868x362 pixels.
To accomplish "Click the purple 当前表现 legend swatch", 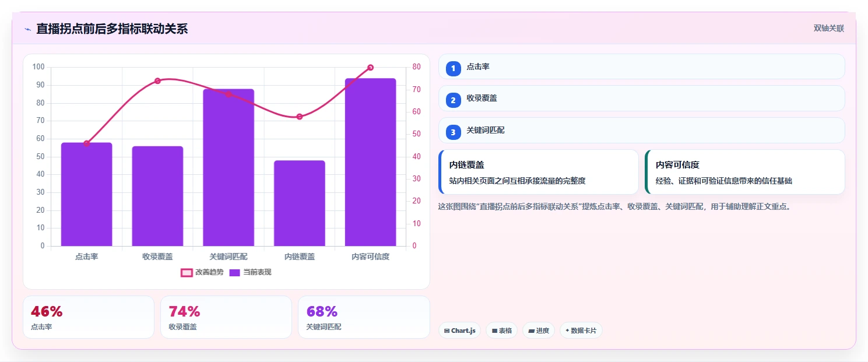I will (x=235, y=272).
